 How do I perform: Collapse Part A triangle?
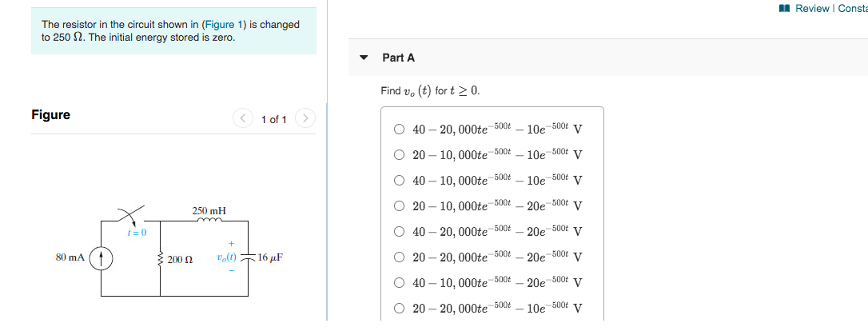[x=364, y=58]
